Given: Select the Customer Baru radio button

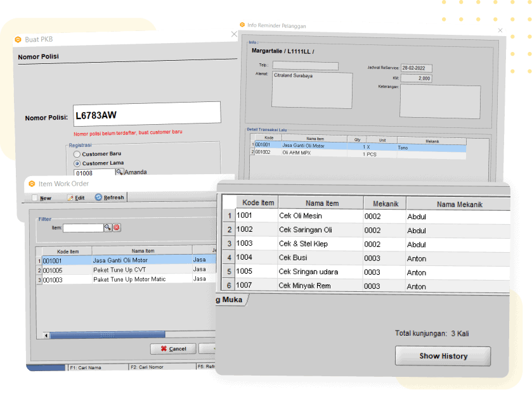Looking at the screenshot, I should point(77,154).
